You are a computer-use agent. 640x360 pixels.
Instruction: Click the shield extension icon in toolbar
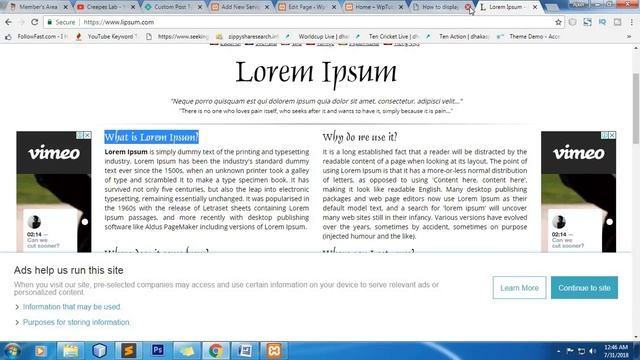point(573,22)
